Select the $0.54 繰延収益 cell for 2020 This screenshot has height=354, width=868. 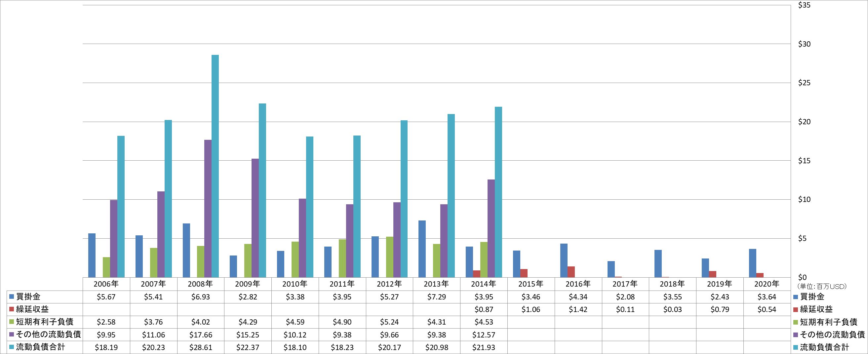point(767,309)
